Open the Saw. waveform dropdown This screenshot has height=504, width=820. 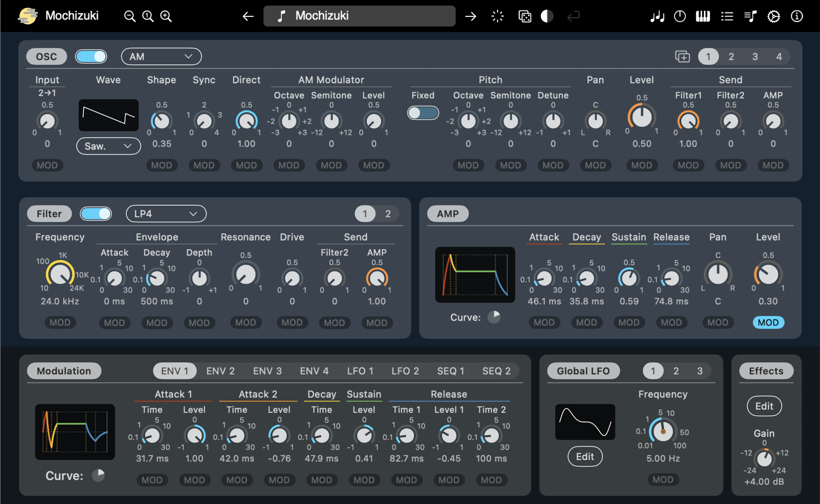(108, 146)
